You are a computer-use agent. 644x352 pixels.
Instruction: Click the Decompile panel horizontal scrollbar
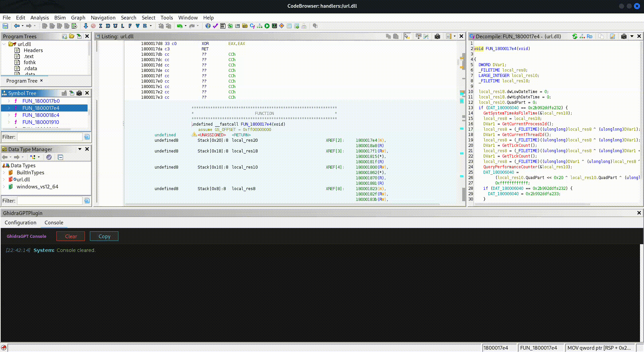pyautogui.click(x=532, y=204)
